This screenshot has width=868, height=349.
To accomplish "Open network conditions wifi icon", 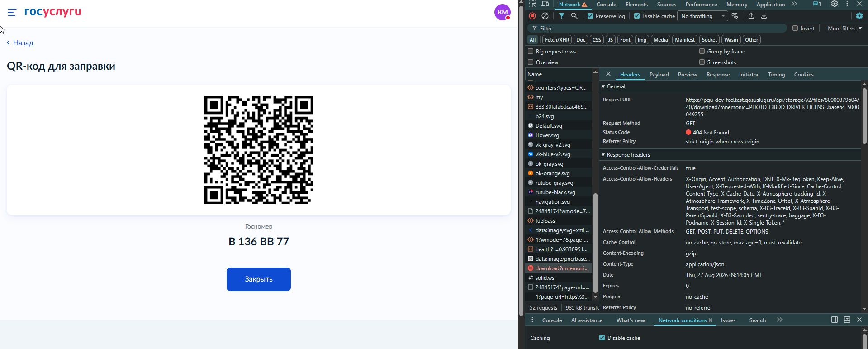I will (x=735, y=16).
